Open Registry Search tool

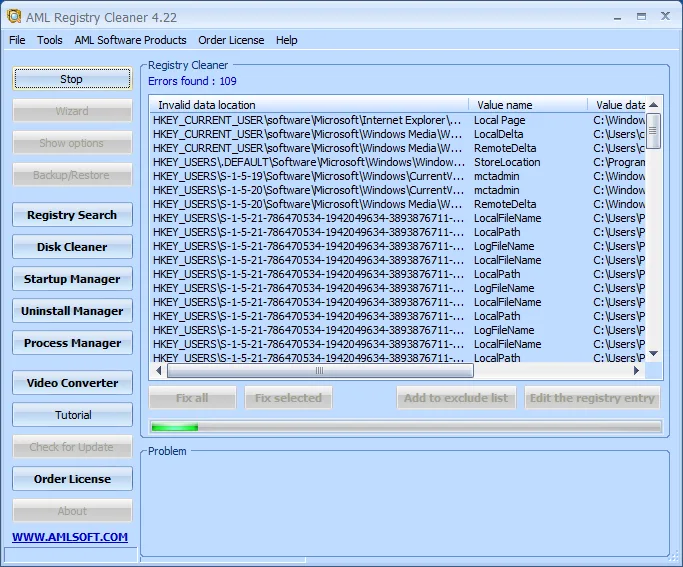pos(72,215)
